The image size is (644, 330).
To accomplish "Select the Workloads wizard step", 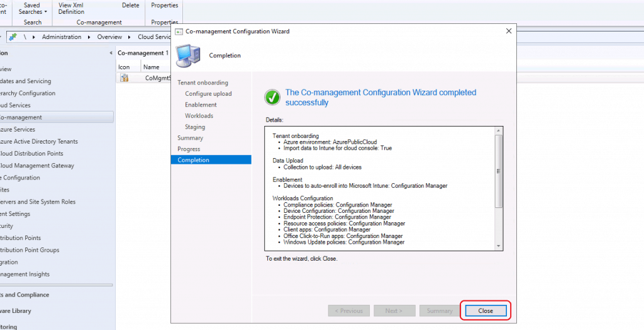I will [x=199, y=116].
